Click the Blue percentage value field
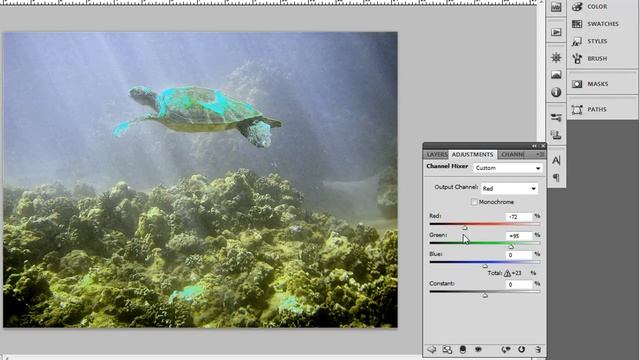The image size is (640, 360). coord(520,255)
